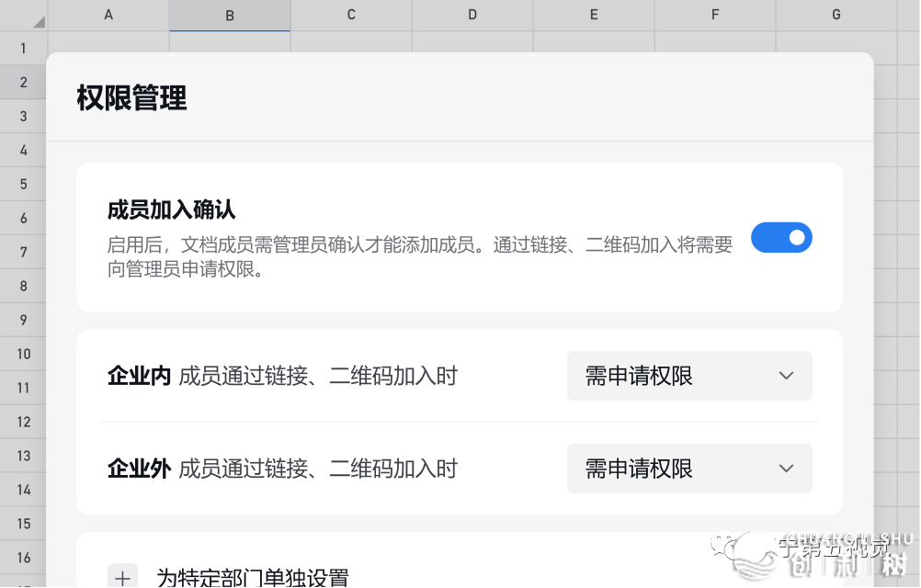
Task: Click the description starting with 启用后
Action: click(420, 256)
